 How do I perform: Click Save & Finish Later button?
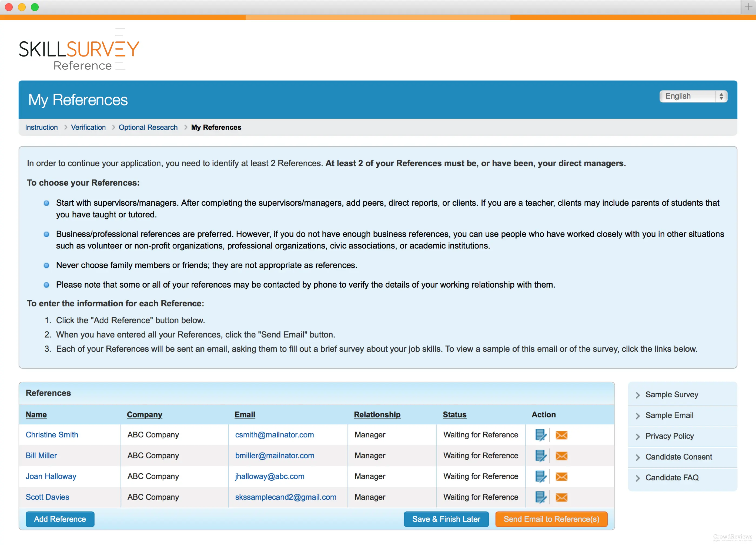446,519
